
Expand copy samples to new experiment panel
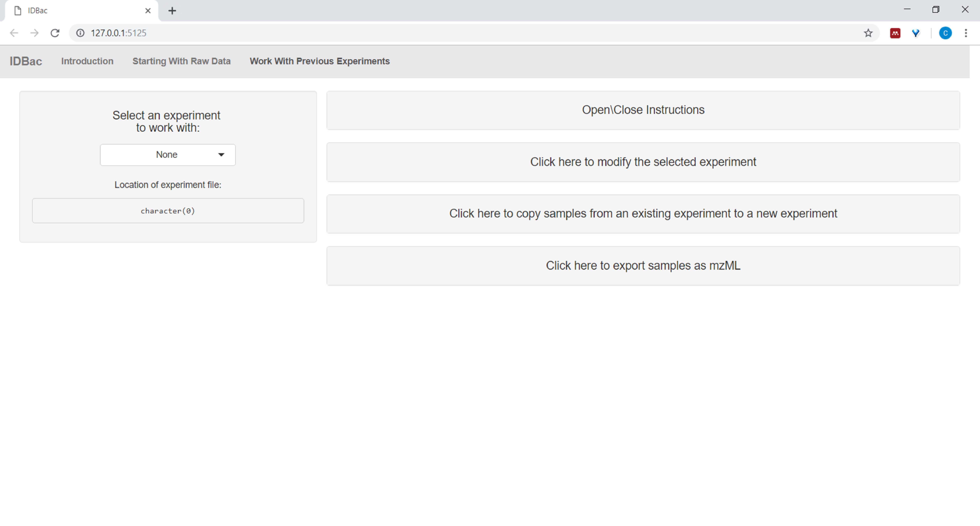643,214
